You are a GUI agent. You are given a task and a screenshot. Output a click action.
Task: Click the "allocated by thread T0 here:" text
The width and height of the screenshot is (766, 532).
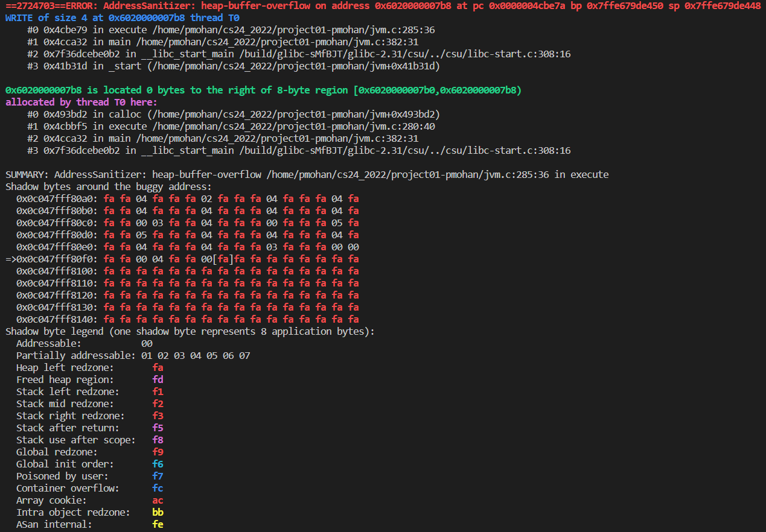coord(81,103)
